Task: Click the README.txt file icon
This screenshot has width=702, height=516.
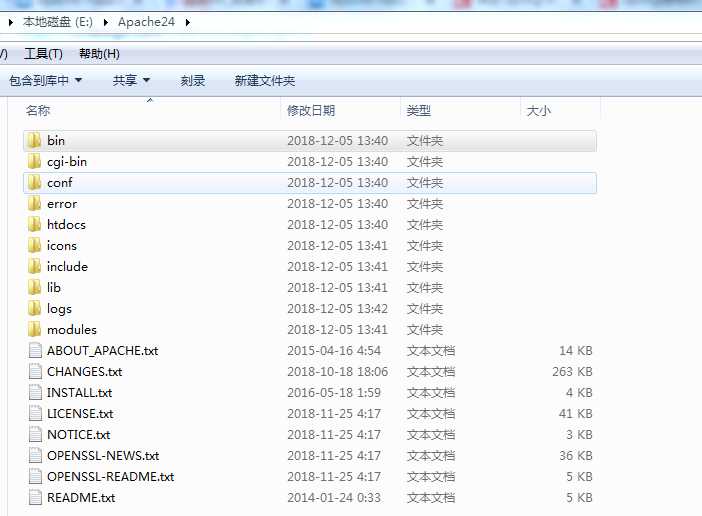Action: coord(35,498)
